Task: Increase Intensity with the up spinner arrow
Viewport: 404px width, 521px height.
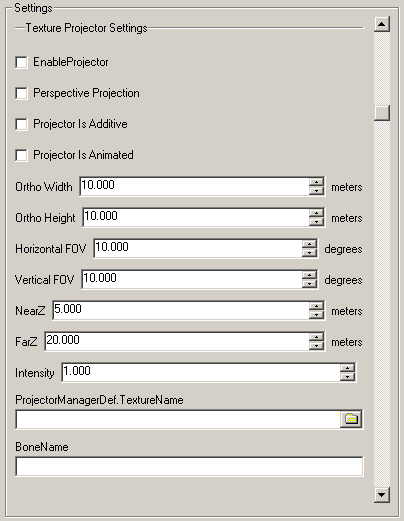Action: pos(347,368)
